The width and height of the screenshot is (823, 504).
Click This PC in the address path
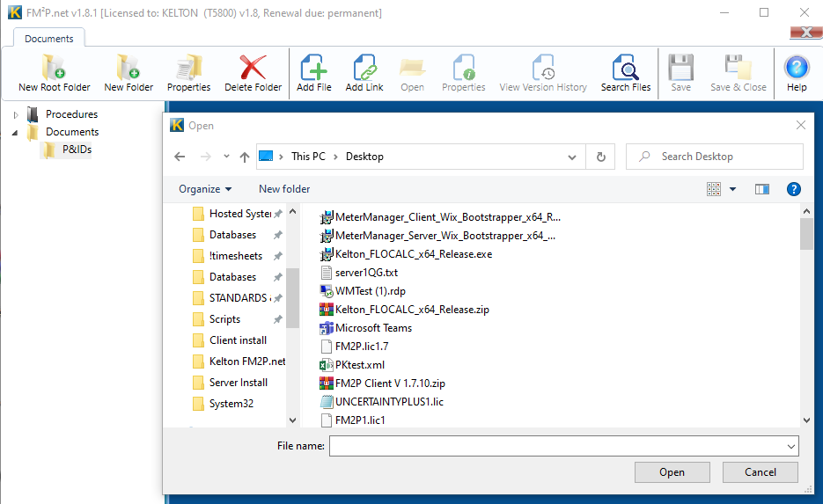click(x=308, y=157)
